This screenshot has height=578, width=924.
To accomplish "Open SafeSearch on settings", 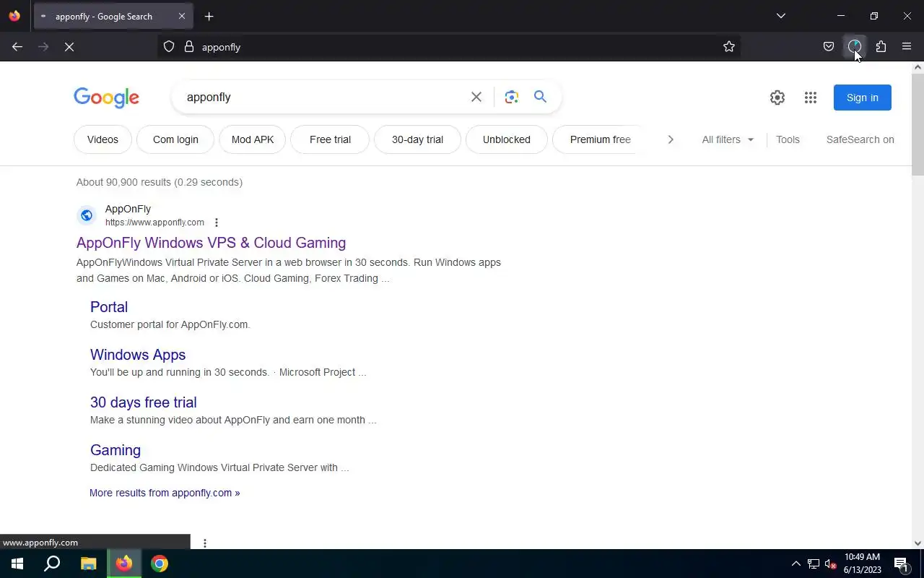I will pos(860,139).
